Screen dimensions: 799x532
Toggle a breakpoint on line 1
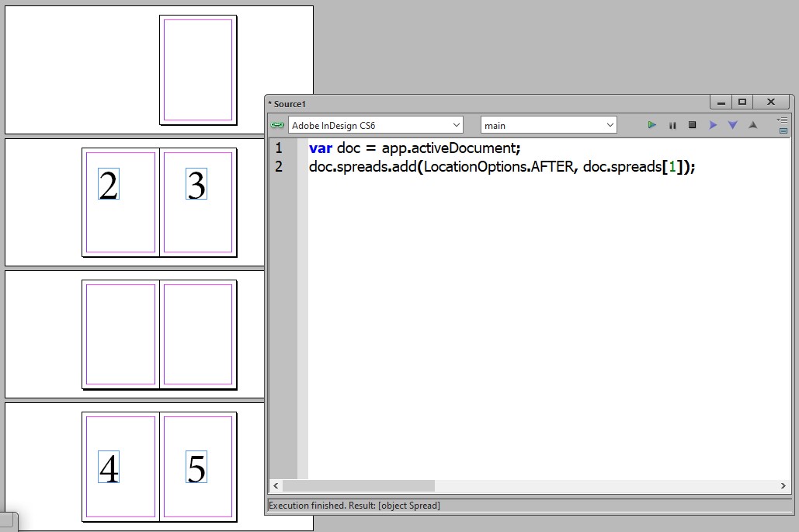[x=278, y=148]
